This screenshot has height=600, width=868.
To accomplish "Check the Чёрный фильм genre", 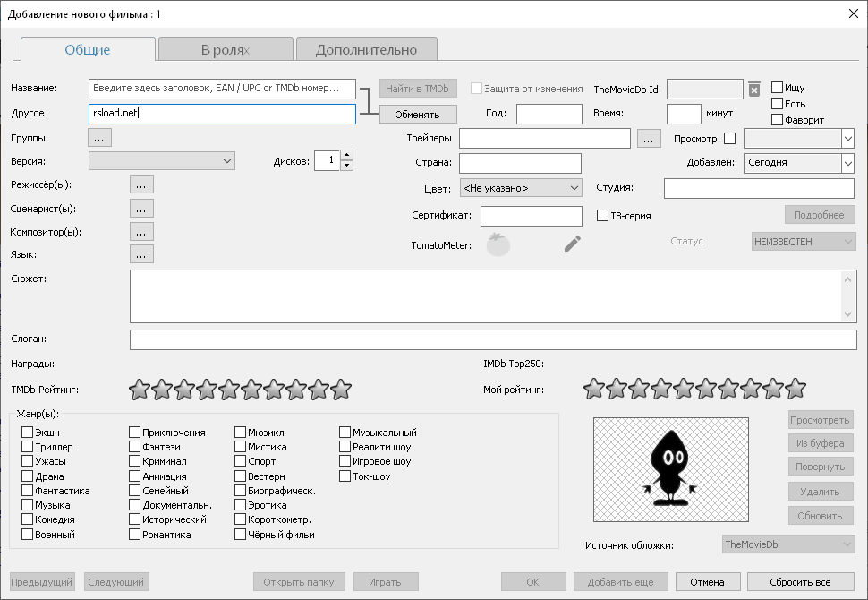I will tap(240, 535).
